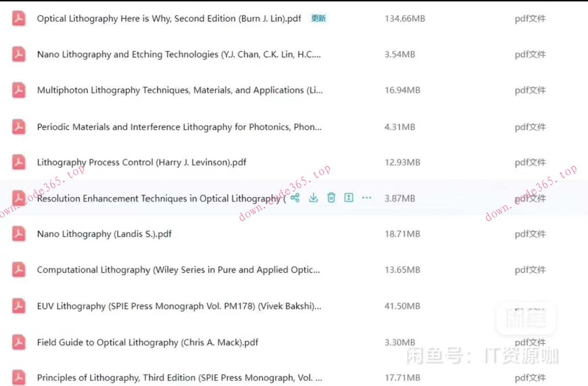
Task: Select the Periodic Materials and Interference Lithography file
Action: 179,127
